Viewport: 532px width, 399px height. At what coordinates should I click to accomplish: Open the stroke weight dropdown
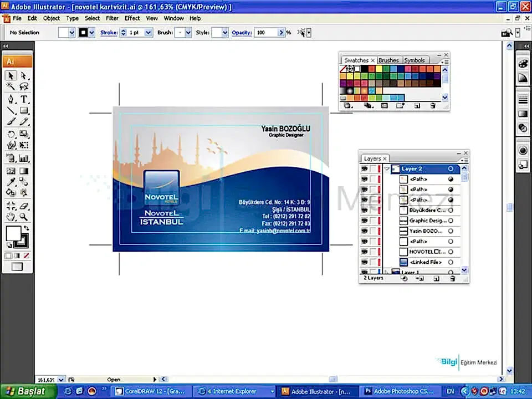pyautogui.click(x=148, y=33)
